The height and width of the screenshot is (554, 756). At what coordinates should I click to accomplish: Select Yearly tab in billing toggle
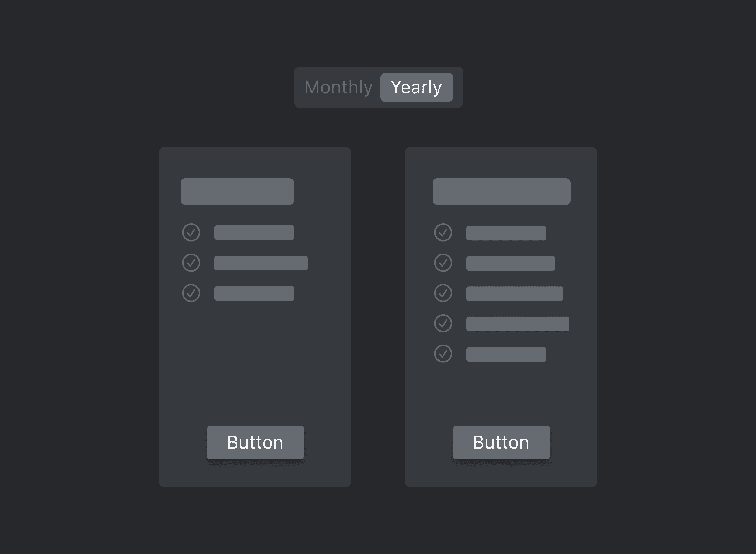417,87
